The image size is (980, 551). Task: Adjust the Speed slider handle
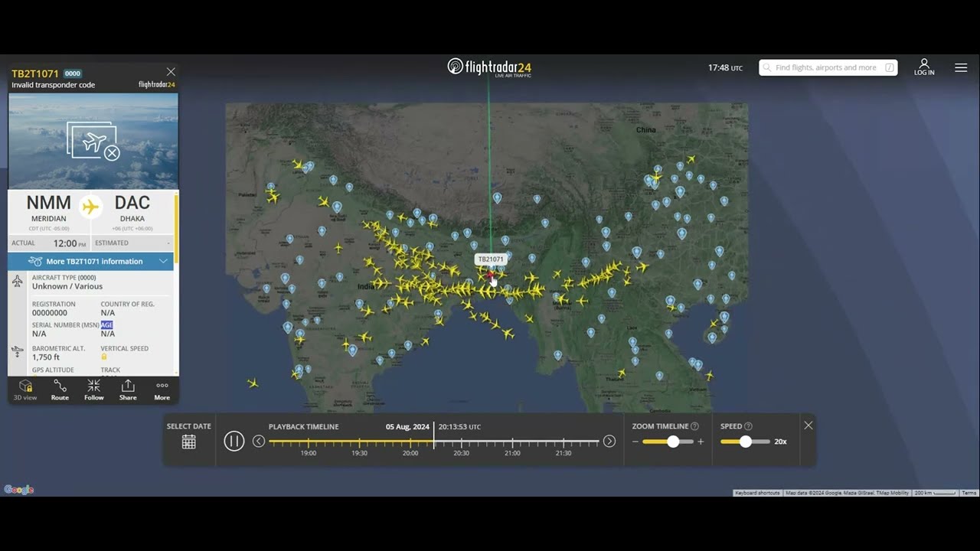(746, 442)
